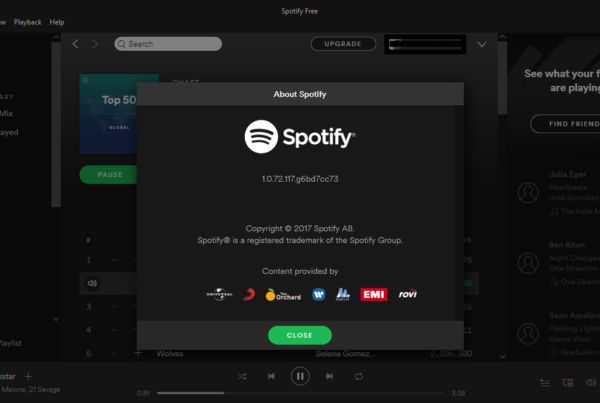The width and height of the screenshot is (600, 403).
Task: Click the Spotify logo in About dialog
Action: (x=300, y=137)
